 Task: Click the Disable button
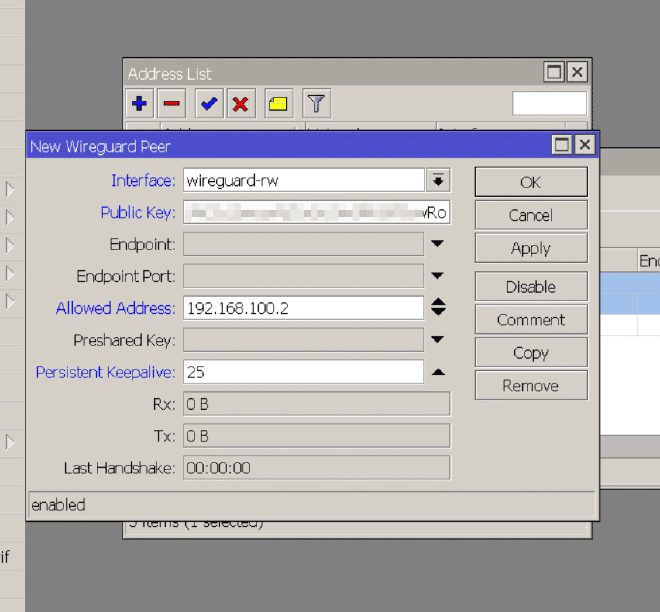pos(531,287)
